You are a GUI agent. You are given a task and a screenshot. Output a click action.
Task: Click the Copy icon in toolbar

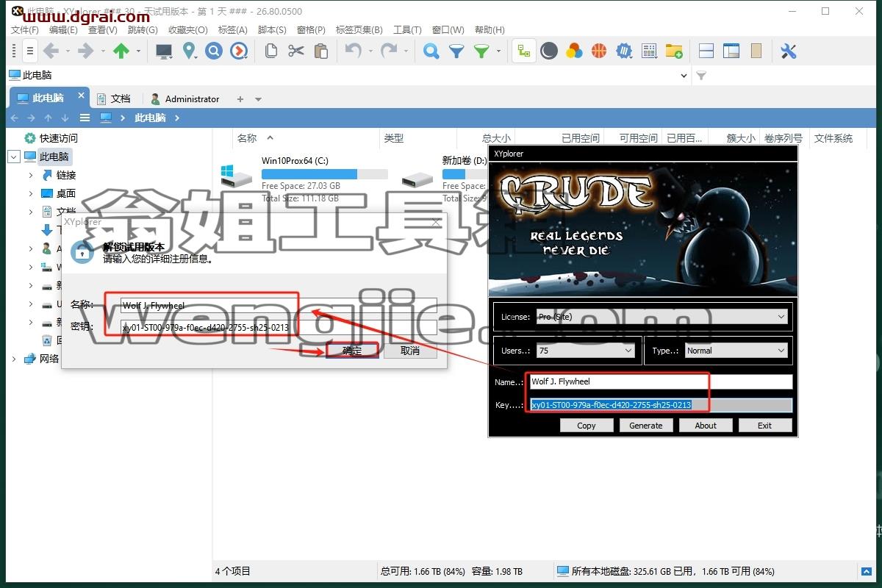tap(271, 51)
